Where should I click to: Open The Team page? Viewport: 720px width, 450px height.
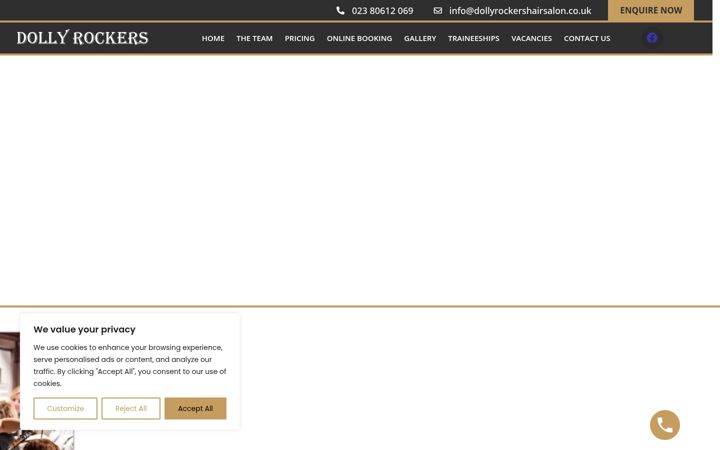click(254, 39)
